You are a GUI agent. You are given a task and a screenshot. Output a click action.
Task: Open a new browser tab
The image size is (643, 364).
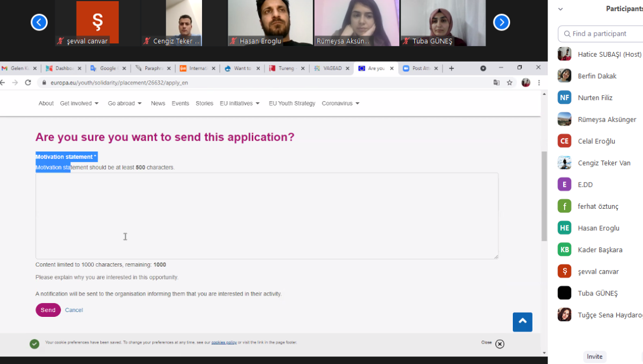pyautogui.click(x=451, y=69)
